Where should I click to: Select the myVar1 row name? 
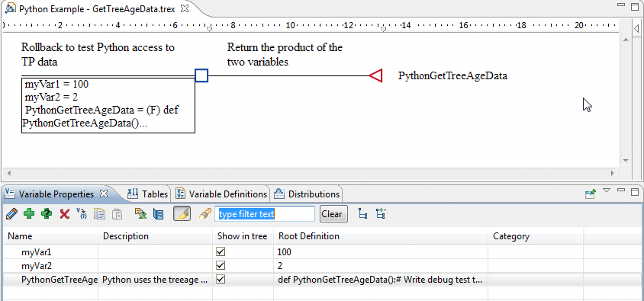click(x=36, y=251)
